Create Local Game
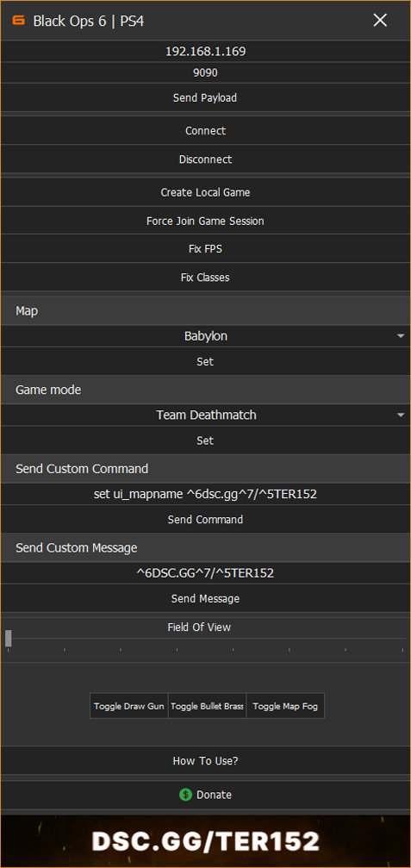The width and height of the screenshot is (411, 868). click(x=205, y=192)
